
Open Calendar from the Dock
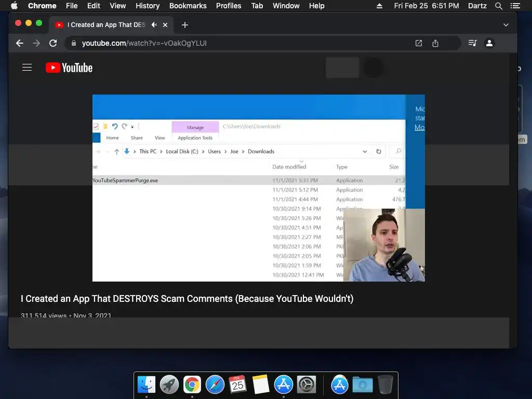coord(237,384)
